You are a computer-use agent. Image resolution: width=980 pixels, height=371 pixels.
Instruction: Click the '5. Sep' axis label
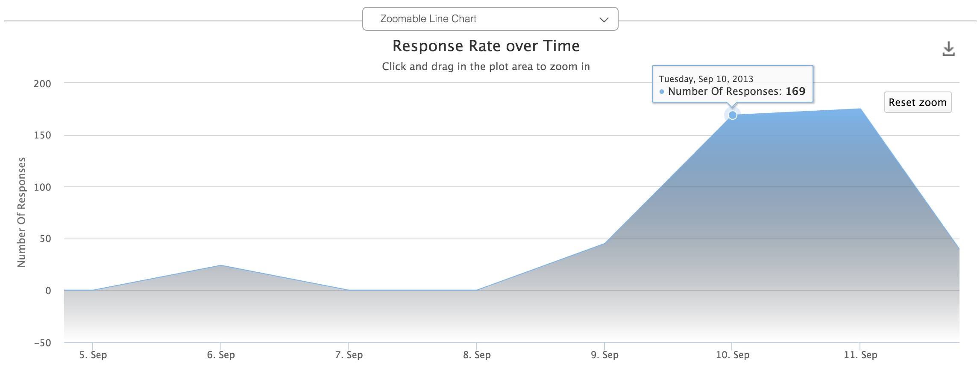[x=93, y=355]
